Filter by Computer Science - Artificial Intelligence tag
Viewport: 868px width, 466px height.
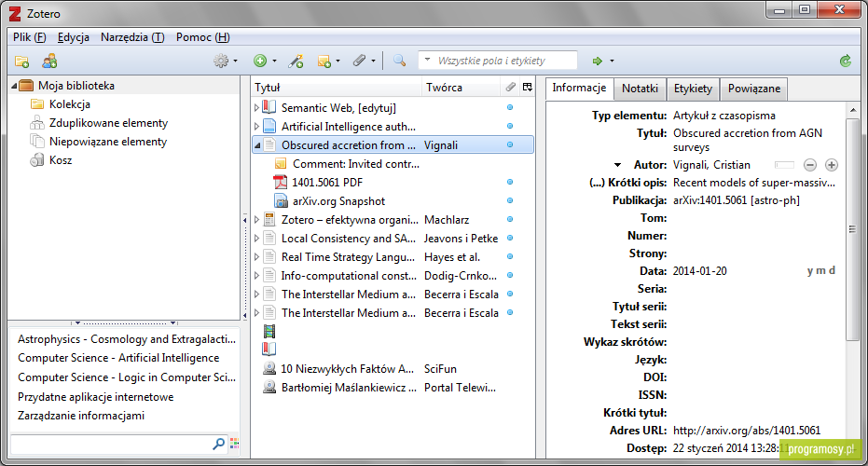pyautogui.click(x=118, y=358)
